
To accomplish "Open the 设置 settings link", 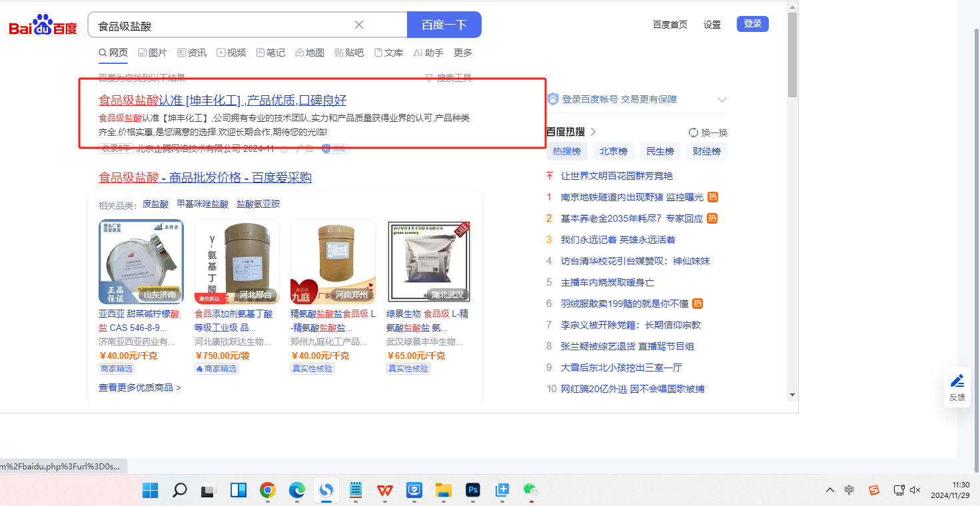I will 712,25.
